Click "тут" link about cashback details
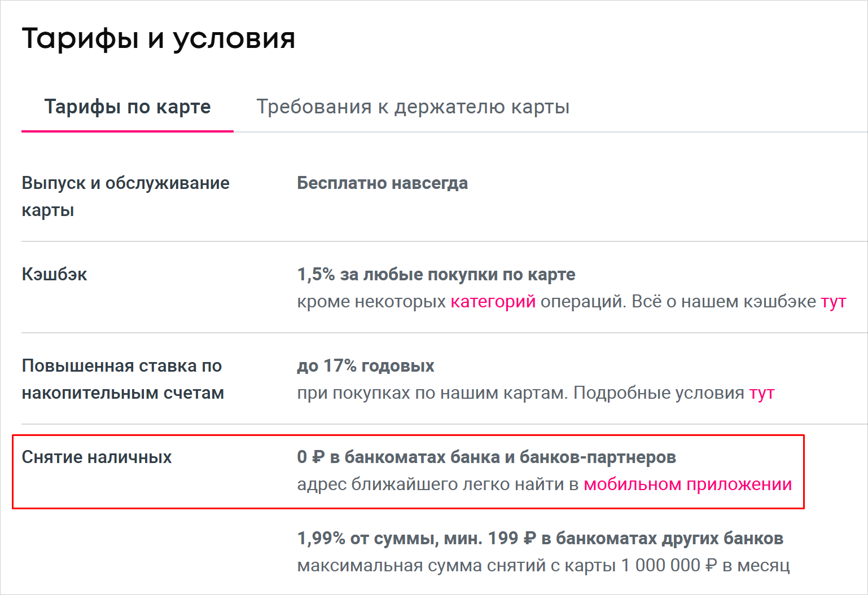This screenshot has width=868, height=595. pyautogui.click(x=834, y=302)
